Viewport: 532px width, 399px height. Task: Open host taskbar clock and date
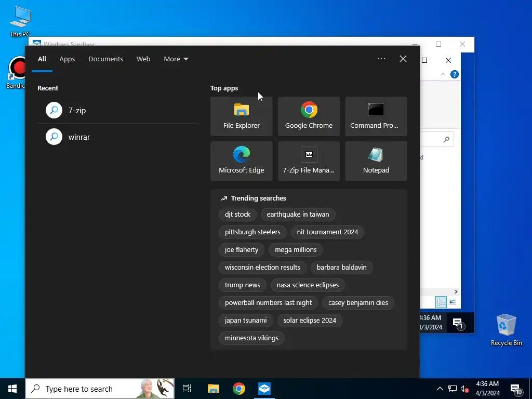[x=487, y=389]
